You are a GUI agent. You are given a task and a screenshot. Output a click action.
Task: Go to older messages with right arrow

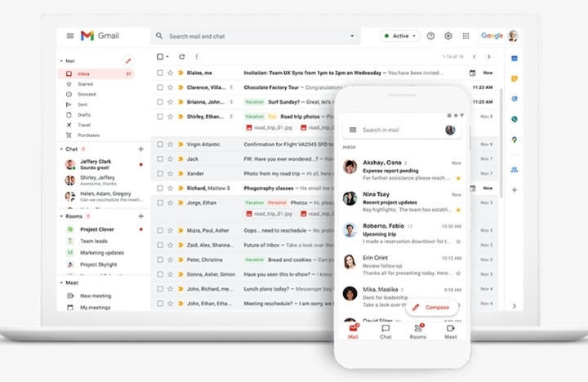click(488, 56)
